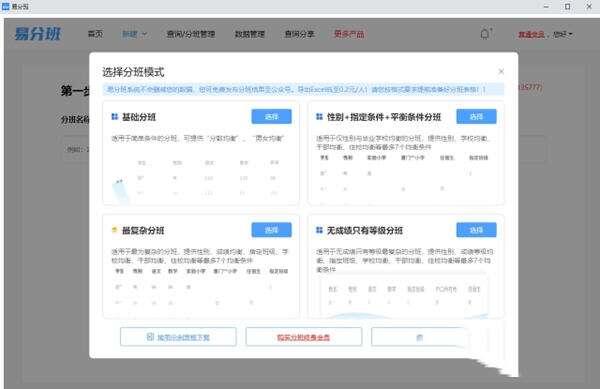
Task: Click the 易分班 logo in the header
Action: click(x=38, y=34)
